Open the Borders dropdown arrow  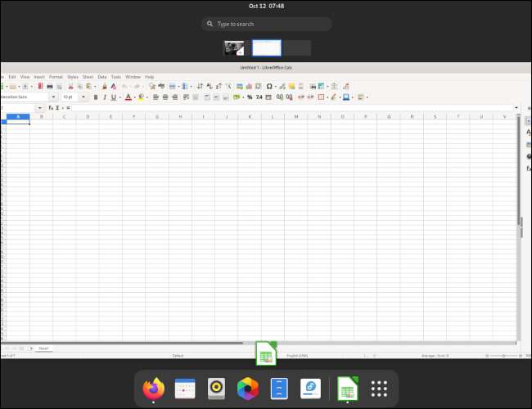[327, 97]
